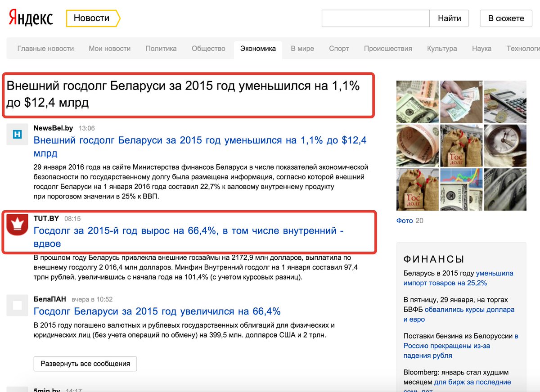
Task: Click the NewsBel.by source name
Action: coord(54,128)
